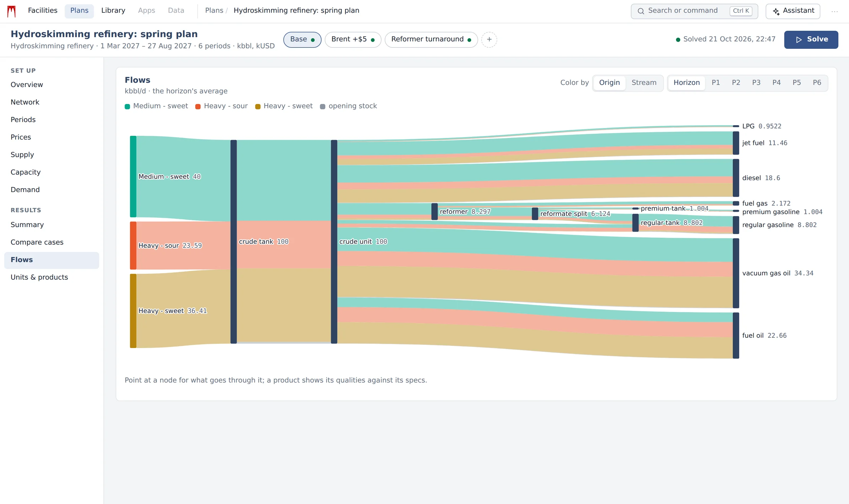Click the Heavy - sour legend swatch
The image size is (849, 504).
pos(198,106)
